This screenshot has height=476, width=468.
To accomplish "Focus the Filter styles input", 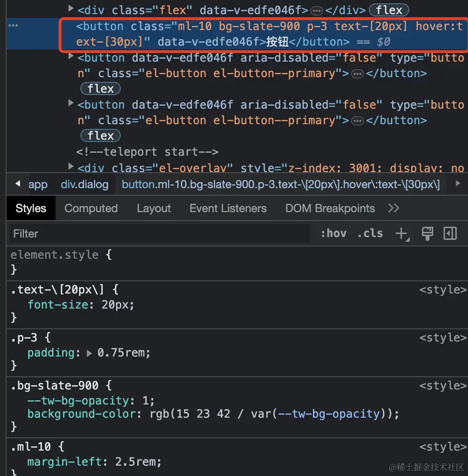I will pos(160,233).
